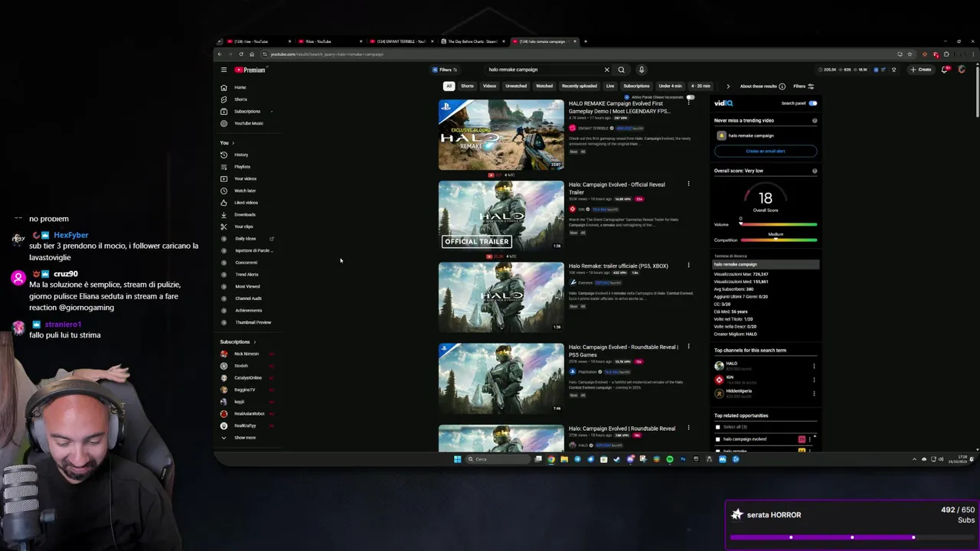Open Spotify from the taskbar
The image size is (980, 551).
pyautogui.click(x=669, y=459)
